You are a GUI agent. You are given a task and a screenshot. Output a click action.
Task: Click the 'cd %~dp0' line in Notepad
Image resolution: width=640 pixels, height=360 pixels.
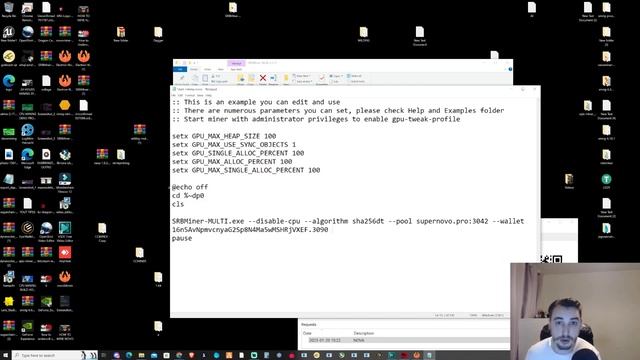pos(188,196)
